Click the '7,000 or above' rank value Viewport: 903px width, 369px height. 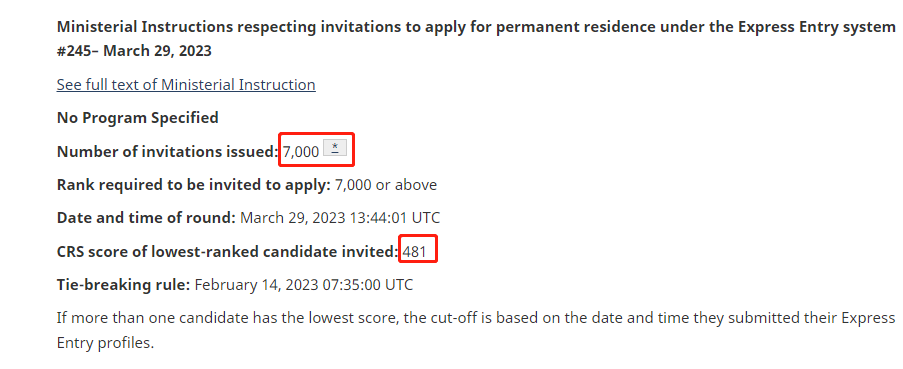click(x=386, y=185)
